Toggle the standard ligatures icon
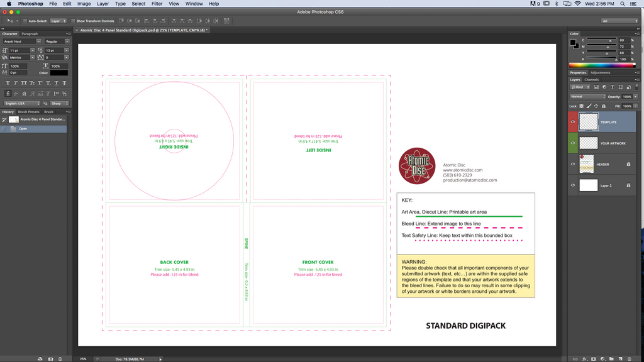 click(8, 94)
